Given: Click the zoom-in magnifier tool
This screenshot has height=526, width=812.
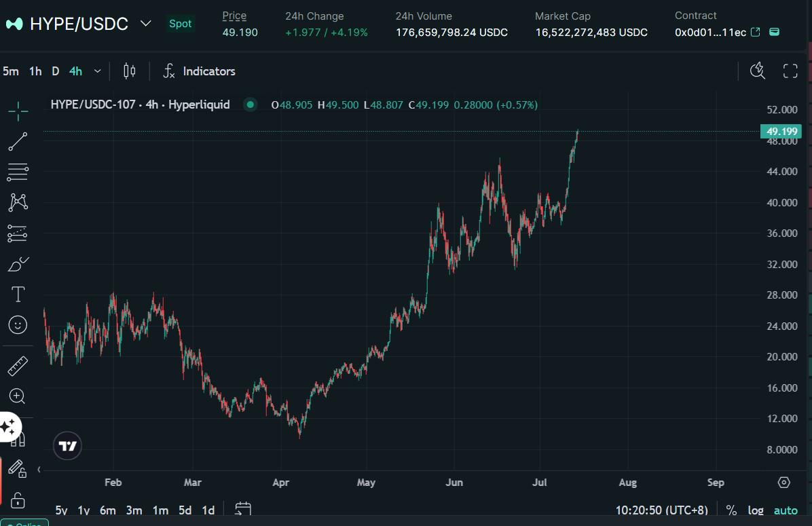Looking at the screenshot, I should [x=17, y=396].
